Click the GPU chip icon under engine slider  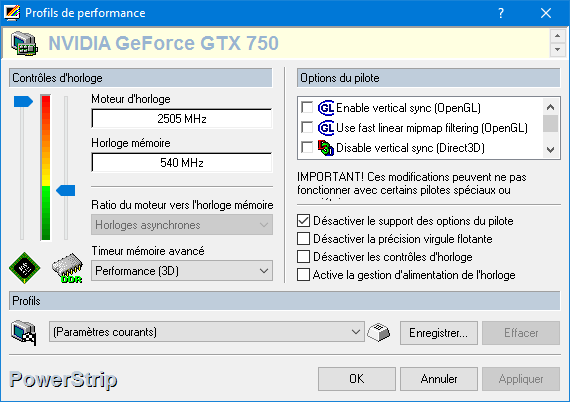click(x=24, y=268)
